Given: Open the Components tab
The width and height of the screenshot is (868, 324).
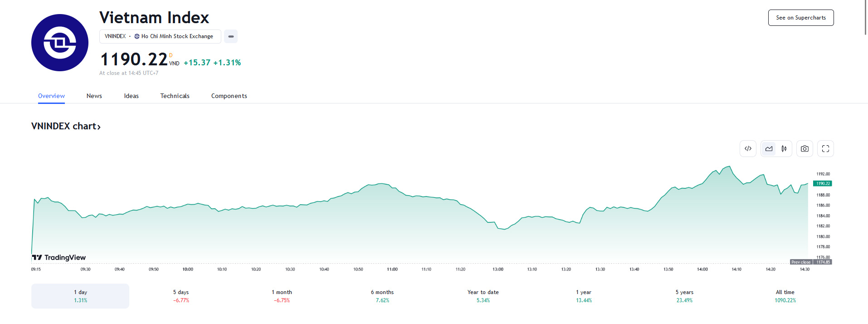Looking at the screenshot, I should point(229,96).
